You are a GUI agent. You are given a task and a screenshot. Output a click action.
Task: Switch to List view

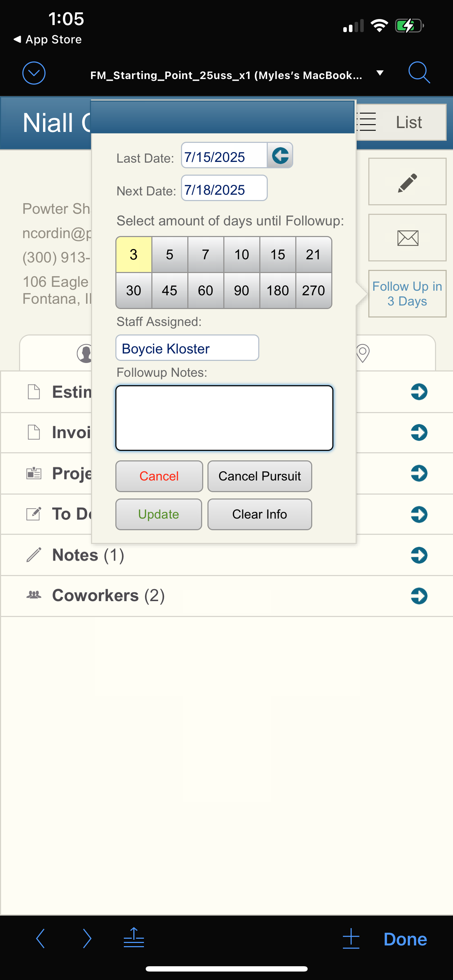pyautogui.click(x=401, y=122)
